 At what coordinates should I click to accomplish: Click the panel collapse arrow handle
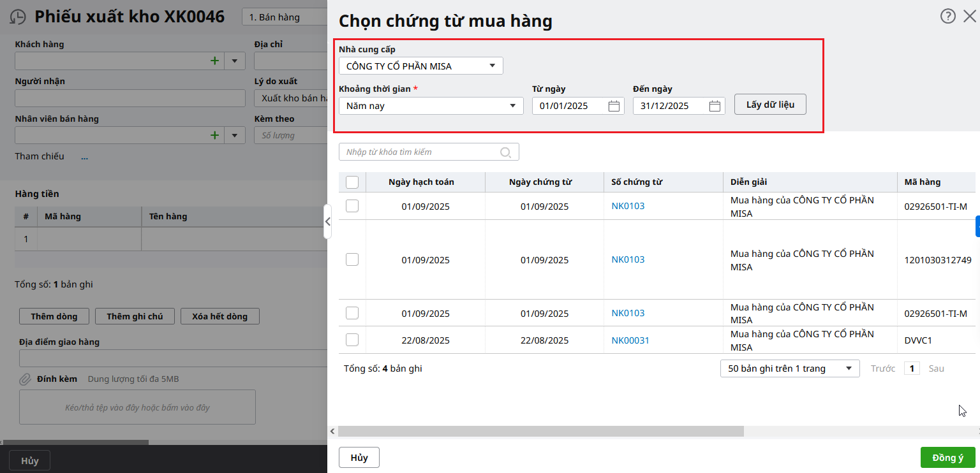327,222
